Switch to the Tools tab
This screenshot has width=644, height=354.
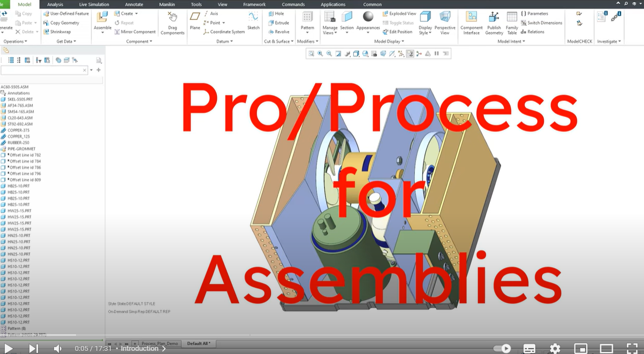coord(196,4)
